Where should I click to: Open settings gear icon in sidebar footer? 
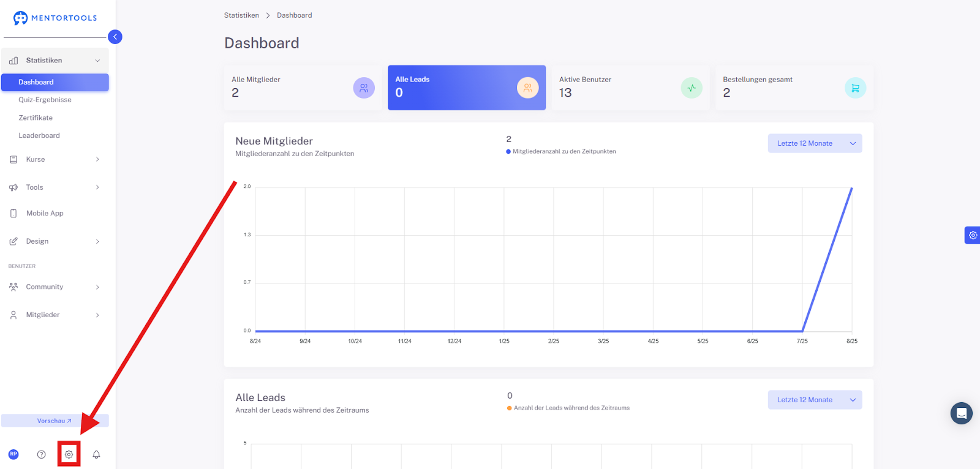point(69,454)
